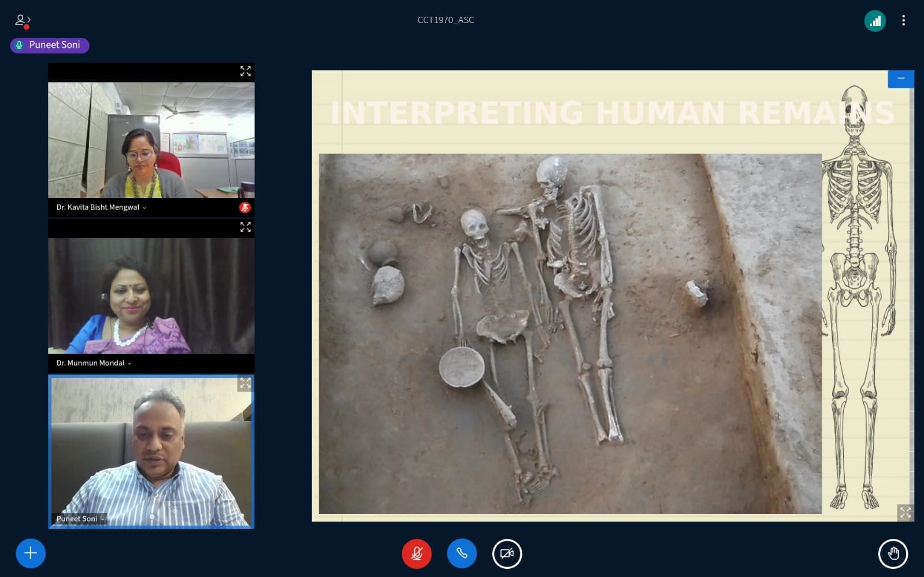Click the excavation skeleton photo on the slide

pos(570,334)
